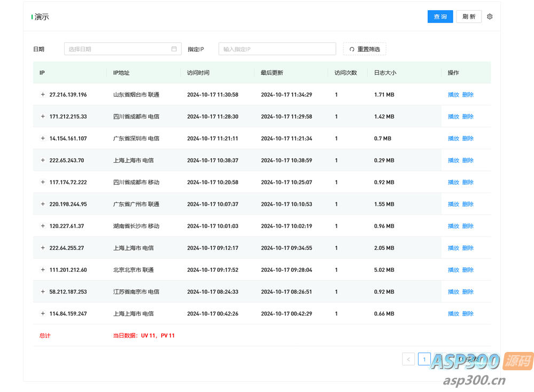Go to previous page arrow
534x392 pixels.
coord(409,359)
